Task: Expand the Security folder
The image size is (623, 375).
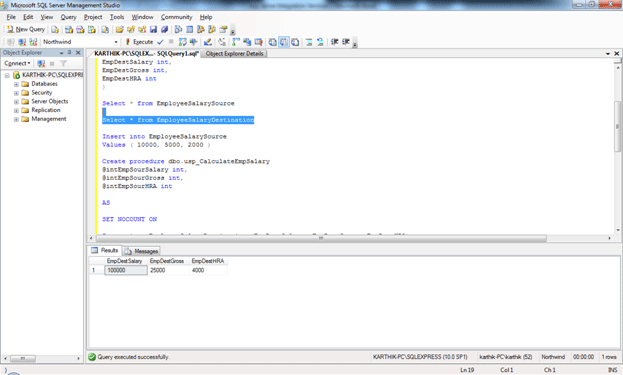Action: pyautogui.click(x=16, y=93)
